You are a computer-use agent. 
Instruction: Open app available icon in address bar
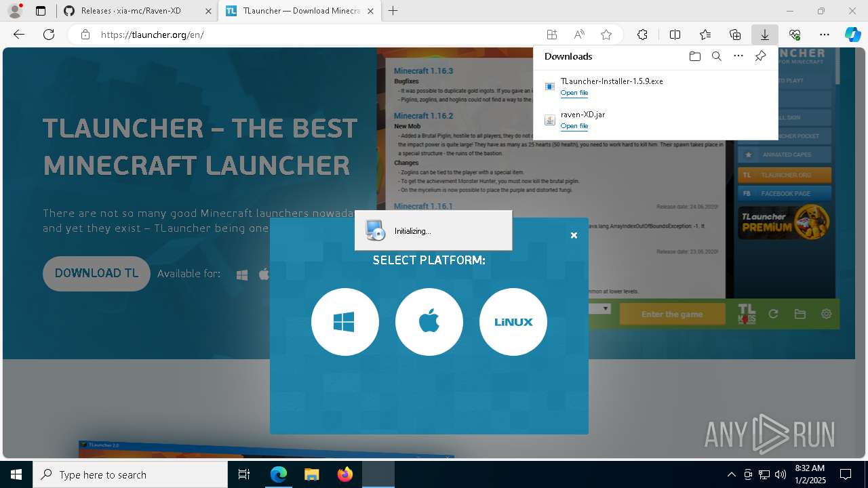tap(552, 35)
